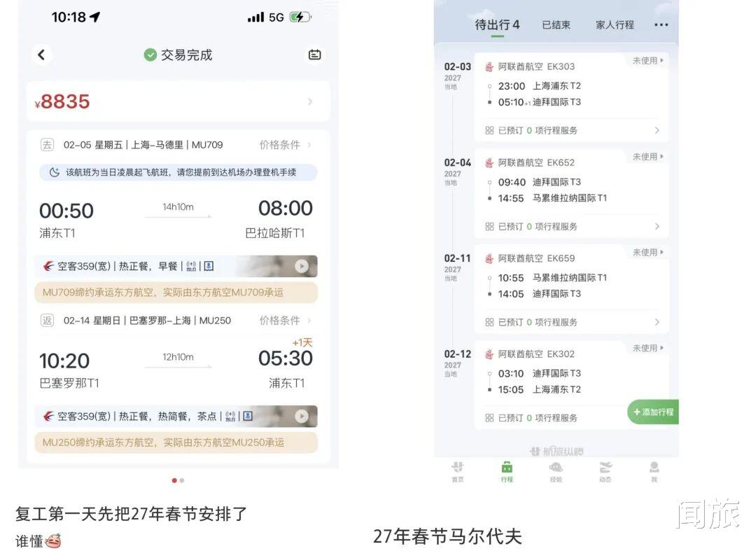Open 价格条件 for outbound MU709

pyautogui.click(x=285, y=145)
